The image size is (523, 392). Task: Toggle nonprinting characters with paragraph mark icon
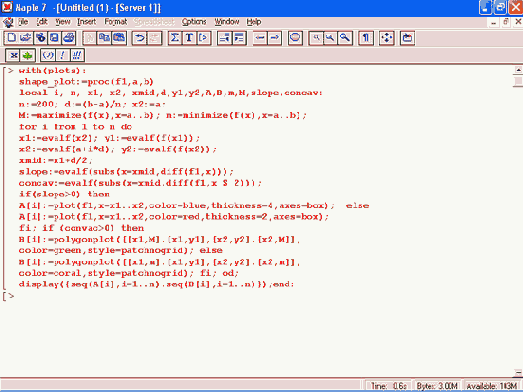pos(366,38)
